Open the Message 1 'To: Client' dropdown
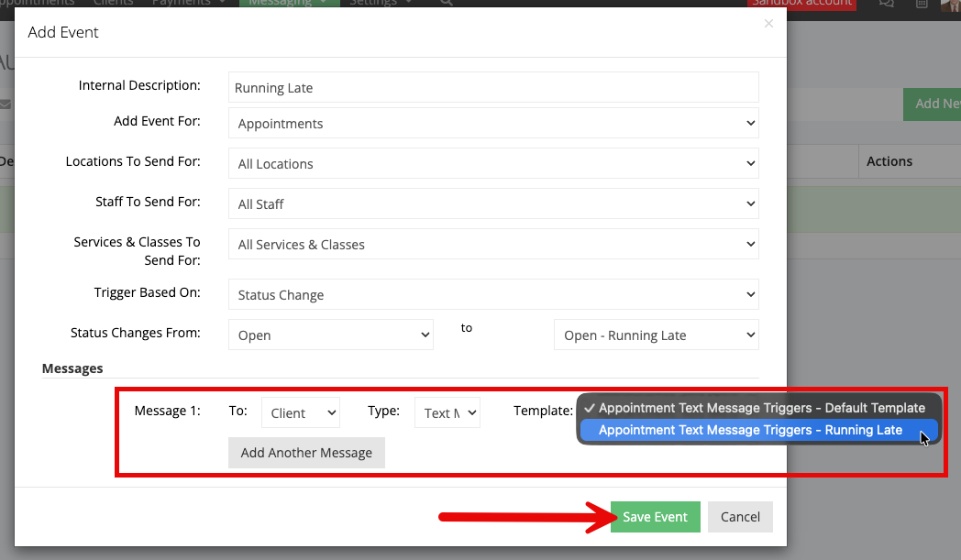Image resolution: width=961 pixels, height=560 pixels. click(301, 413)
